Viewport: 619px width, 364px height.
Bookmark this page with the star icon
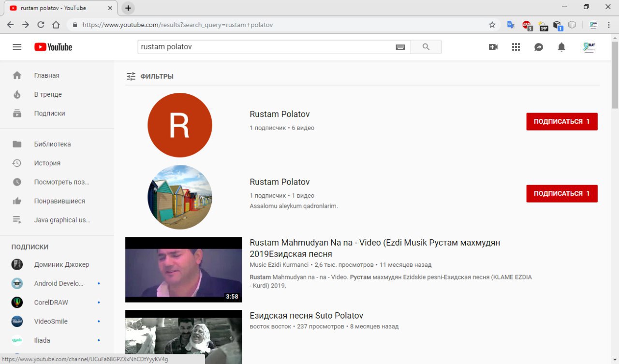(492, 25)
